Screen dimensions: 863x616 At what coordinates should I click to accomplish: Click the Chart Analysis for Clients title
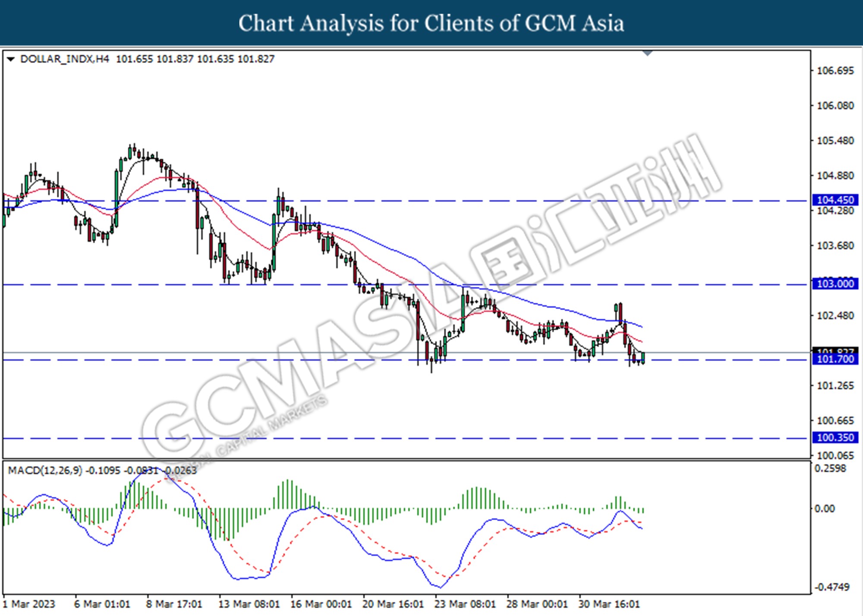(431, 23)
